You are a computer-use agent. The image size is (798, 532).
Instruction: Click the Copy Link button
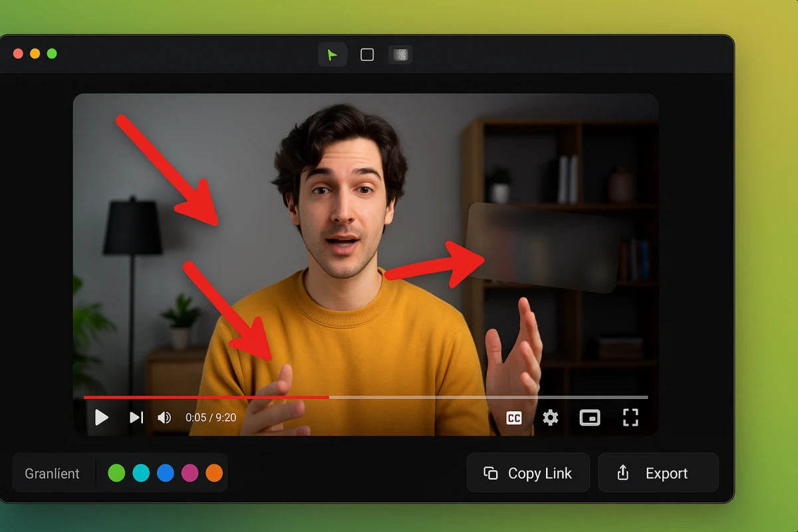pos(528,473)
